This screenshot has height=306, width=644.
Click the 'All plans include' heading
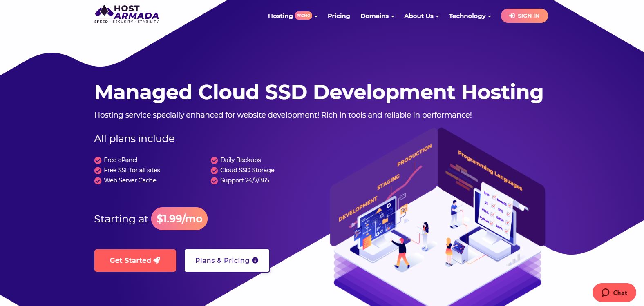pos(134,139)
